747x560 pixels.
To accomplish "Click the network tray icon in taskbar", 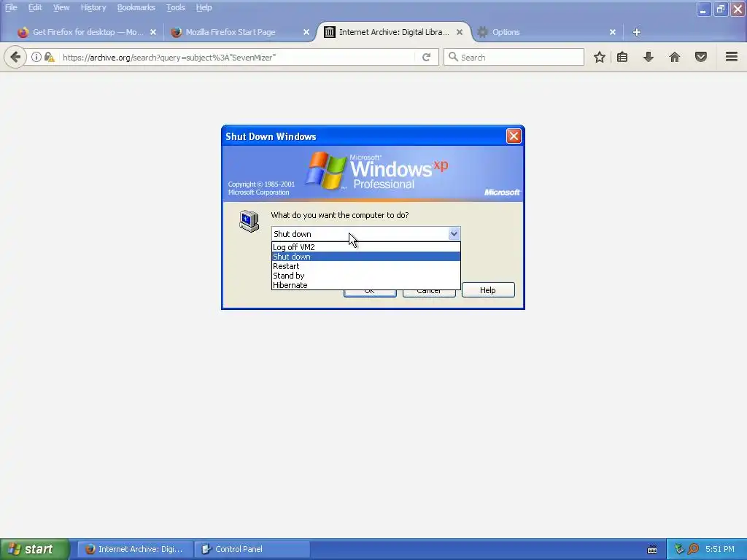I will click(679, 550).
